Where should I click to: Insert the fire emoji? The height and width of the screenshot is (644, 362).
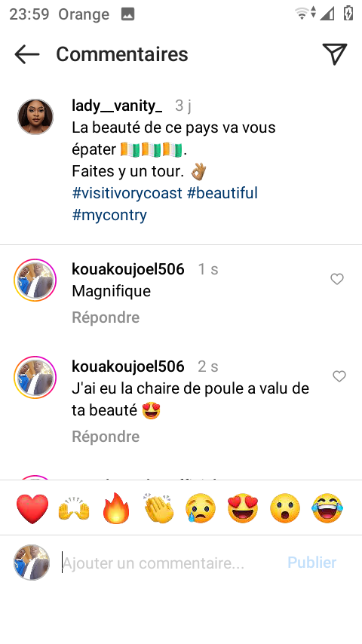tap(116, 508)
